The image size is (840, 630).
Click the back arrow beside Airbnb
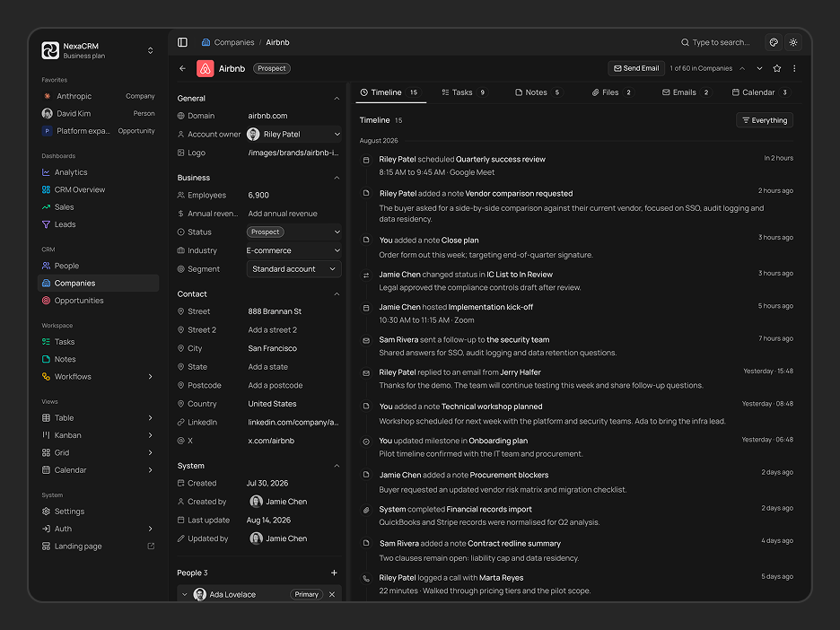pyautogui.click(x=183, y=68)
